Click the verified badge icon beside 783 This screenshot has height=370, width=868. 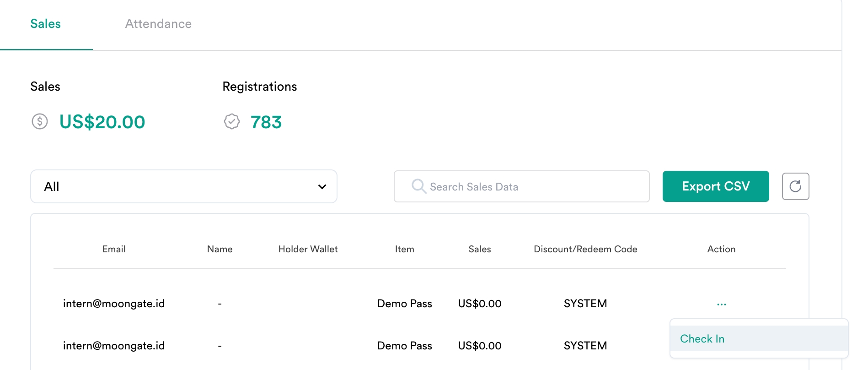(232, 122)
